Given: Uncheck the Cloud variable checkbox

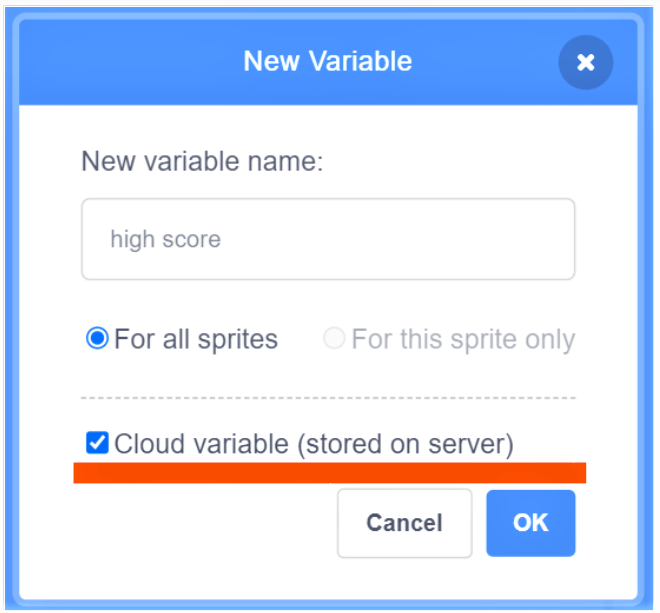Looking at the screenshot, I should 97,443.
